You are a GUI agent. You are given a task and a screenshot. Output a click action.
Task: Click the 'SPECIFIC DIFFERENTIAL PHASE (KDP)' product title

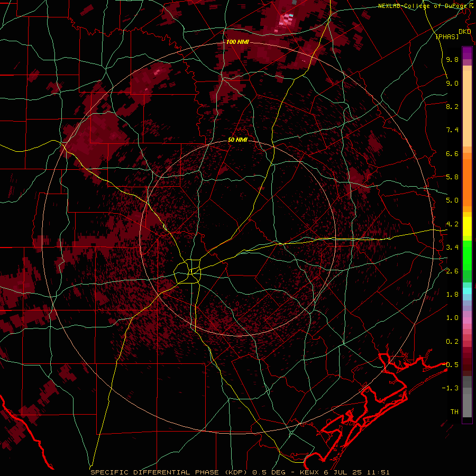[169, 472]
